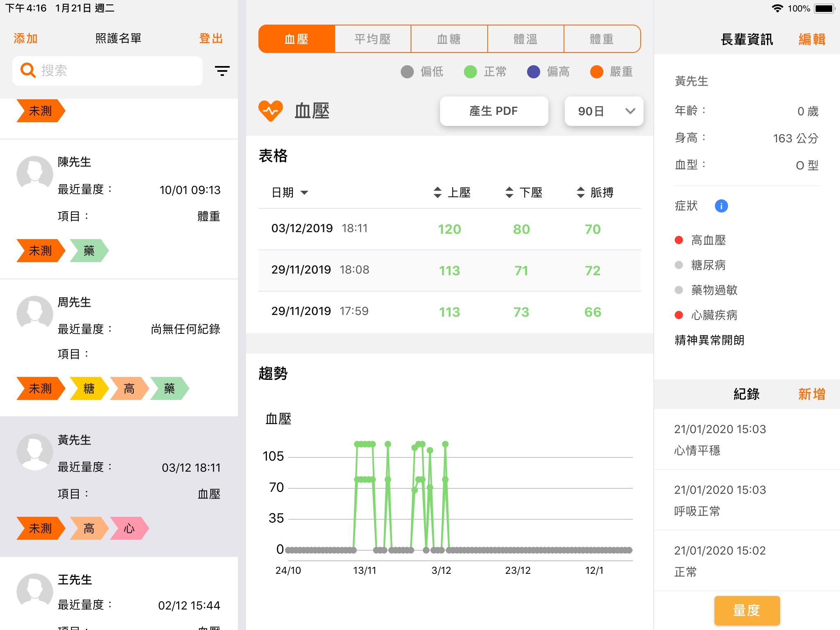The width and height of the screenshot is (840, 630).
Task: Open the 90日 period dropdown
Action: click(x=604, y=111)
